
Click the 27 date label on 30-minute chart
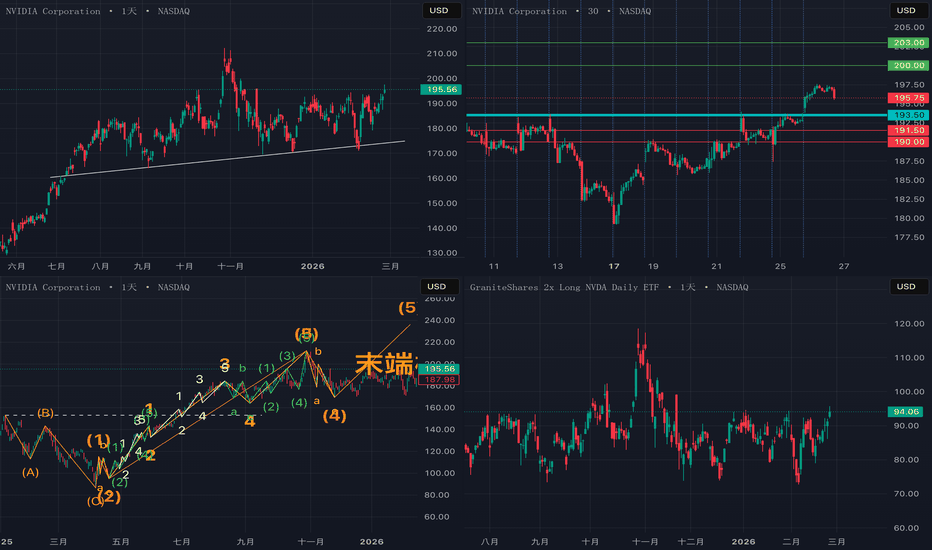(844, 266)
